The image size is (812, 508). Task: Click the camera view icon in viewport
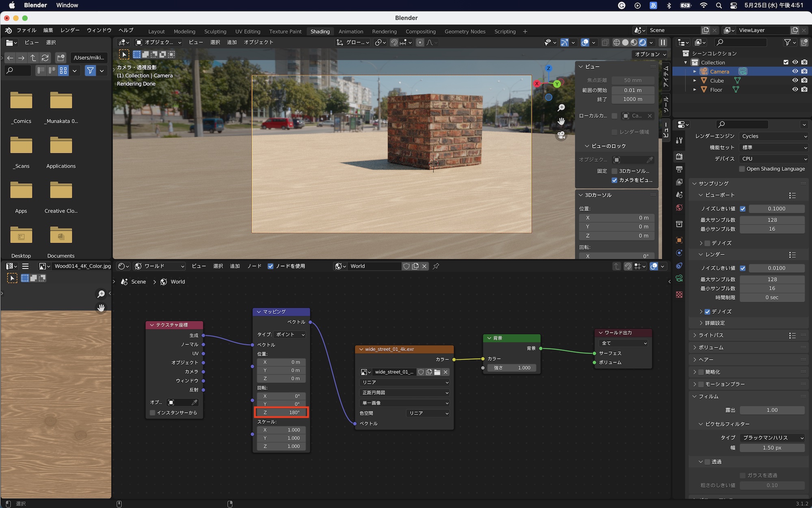pos(561,135)
